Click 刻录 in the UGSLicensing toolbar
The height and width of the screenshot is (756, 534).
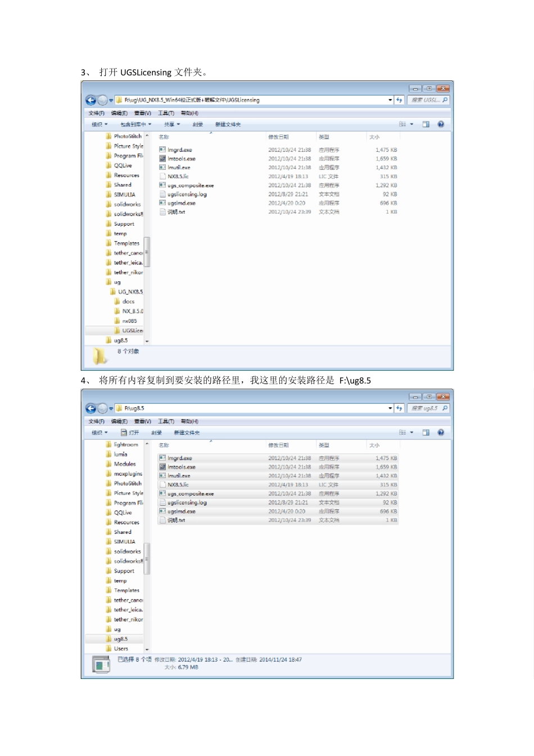(x=198, y=125)
